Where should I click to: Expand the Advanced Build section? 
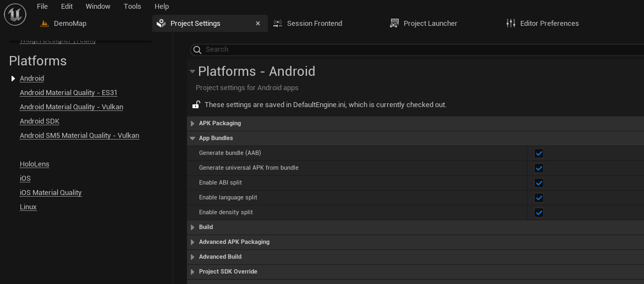point(192,257)
